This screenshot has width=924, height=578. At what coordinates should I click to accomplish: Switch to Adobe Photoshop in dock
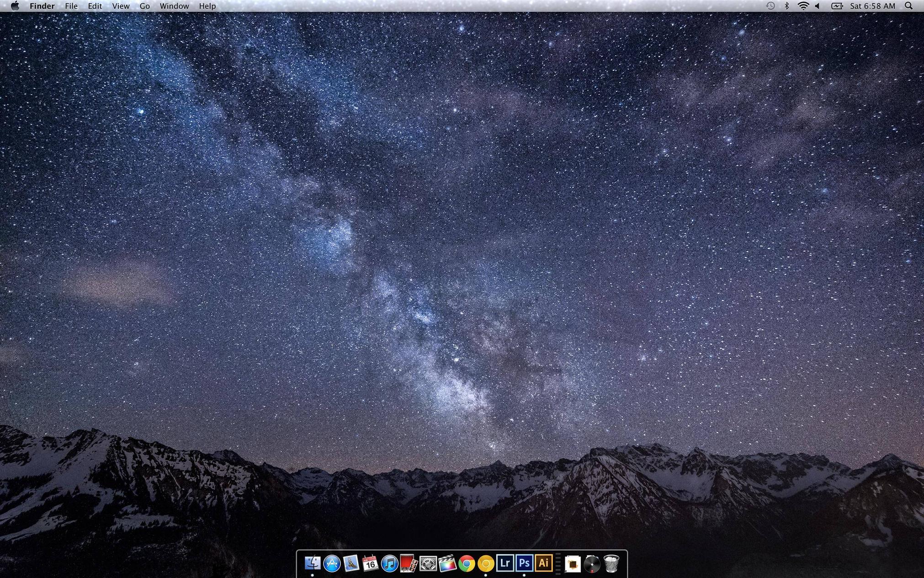pyautogui.click(x=524, y=563)
